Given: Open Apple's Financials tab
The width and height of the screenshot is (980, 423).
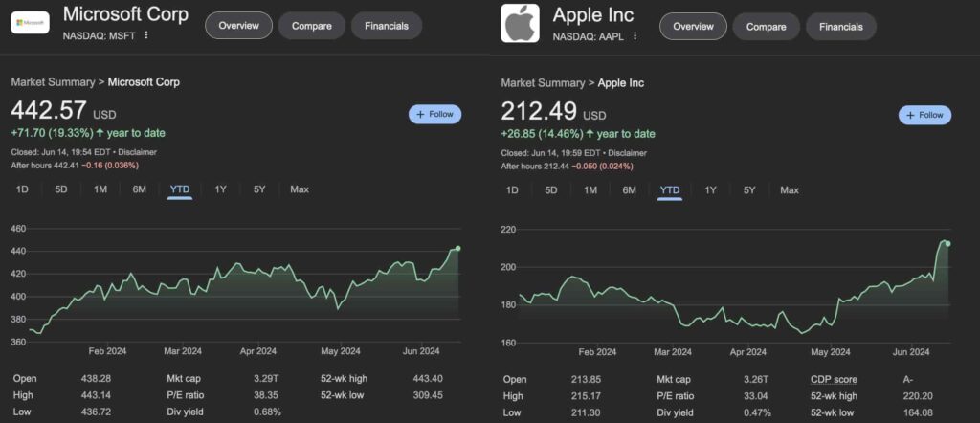Looking at the screenshot, I should [840, 27].
